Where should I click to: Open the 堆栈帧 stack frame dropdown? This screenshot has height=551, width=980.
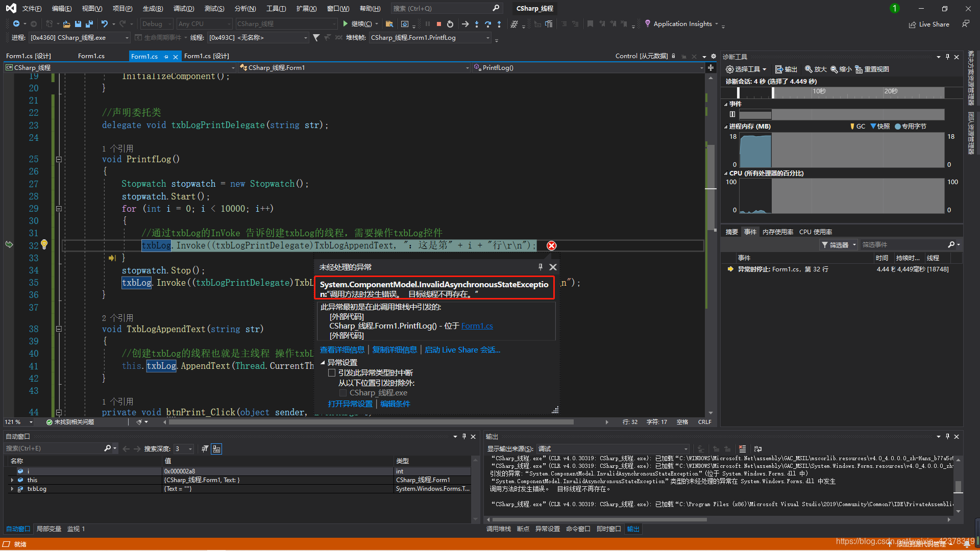pyautogui.click(x=487, y=38)
